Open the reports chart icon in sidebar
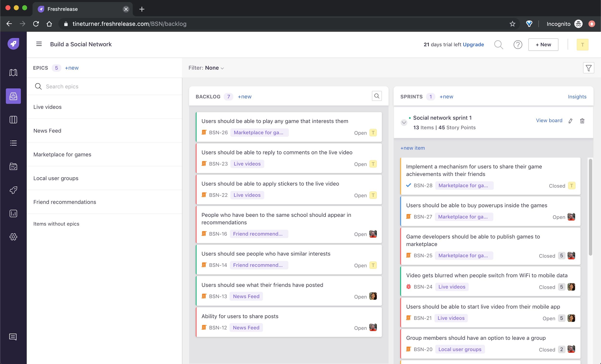 (13, 213)
